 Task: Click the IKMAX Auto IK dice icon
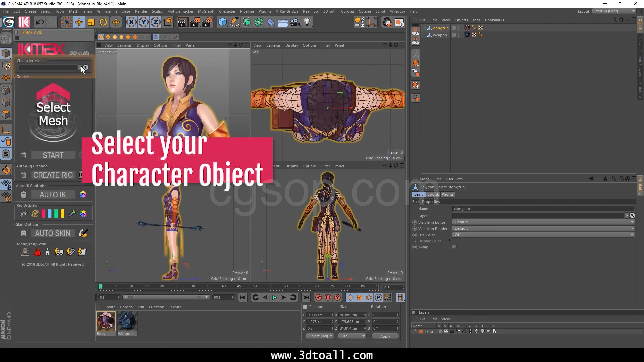[x=83, y=195]
